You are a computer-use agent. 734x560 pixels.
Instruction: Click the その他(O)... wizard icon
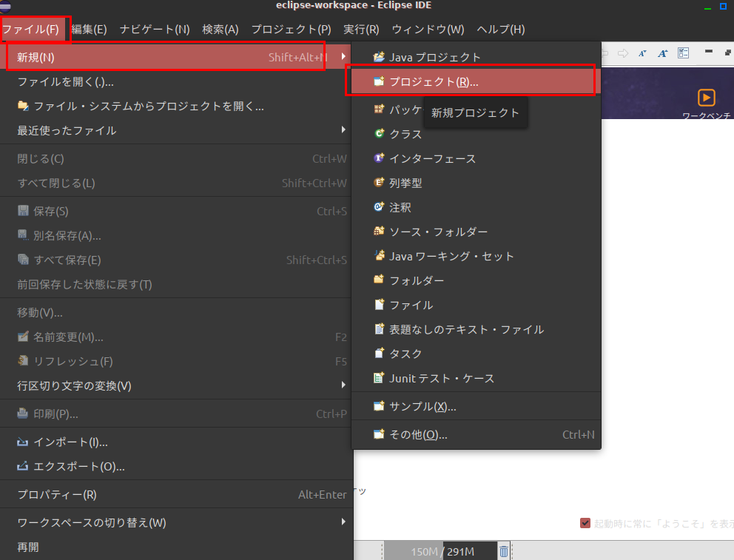379,434
